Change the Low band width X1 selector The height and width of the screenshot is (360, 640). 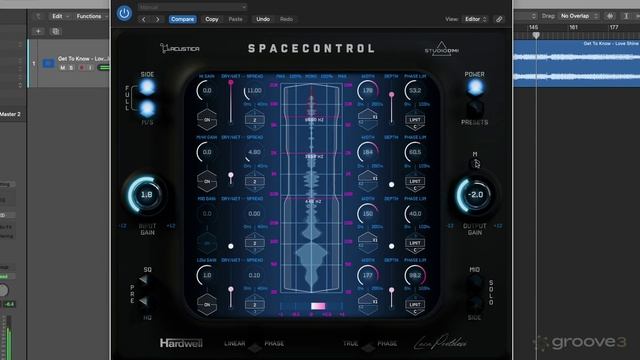click(x=368, y=303)
